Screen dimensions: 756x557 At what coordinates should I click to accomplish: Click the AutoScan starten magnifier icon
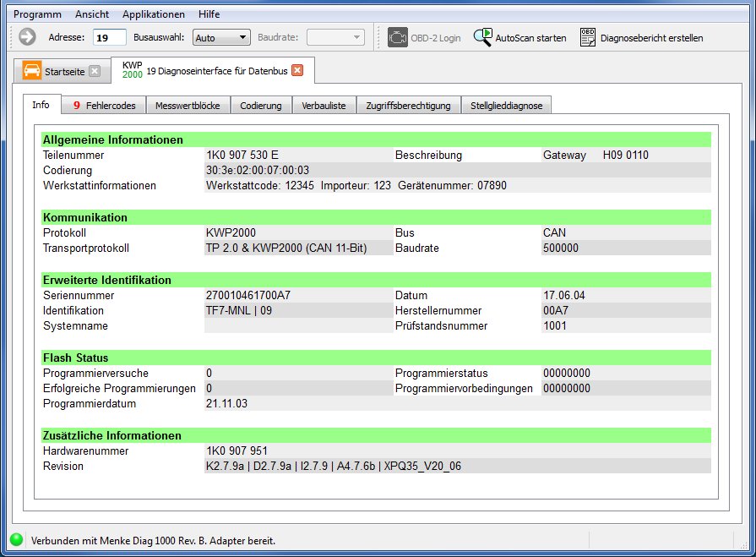482,37
